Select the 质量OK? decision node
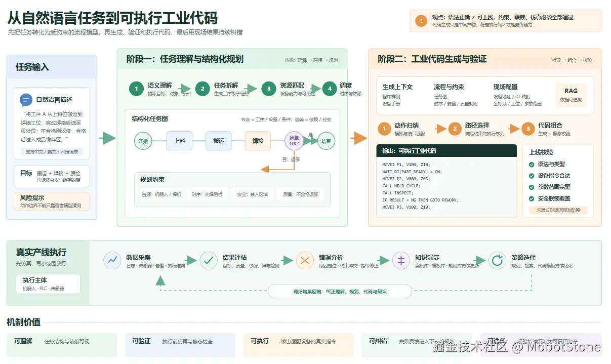 (x=294, y=141)
